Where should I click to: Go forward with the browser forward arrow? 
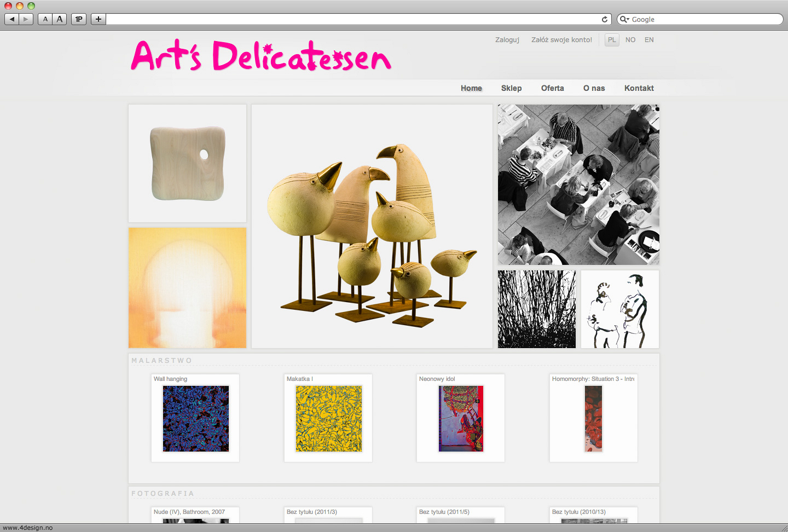coord(26,19)
